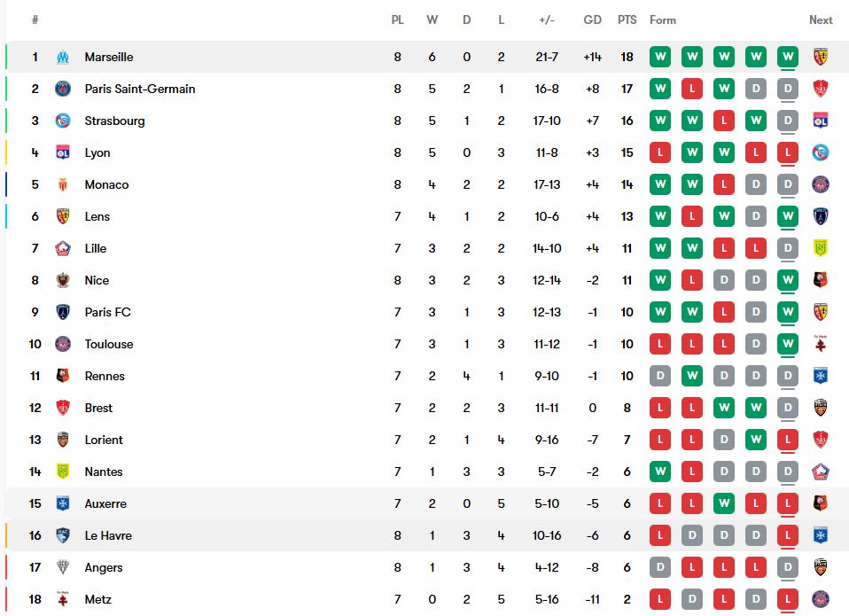The width and height of the screenshot is (849, 616).
Task: Select the next-opponent crest in the Nantes row
Action: [x=821, y=472]
